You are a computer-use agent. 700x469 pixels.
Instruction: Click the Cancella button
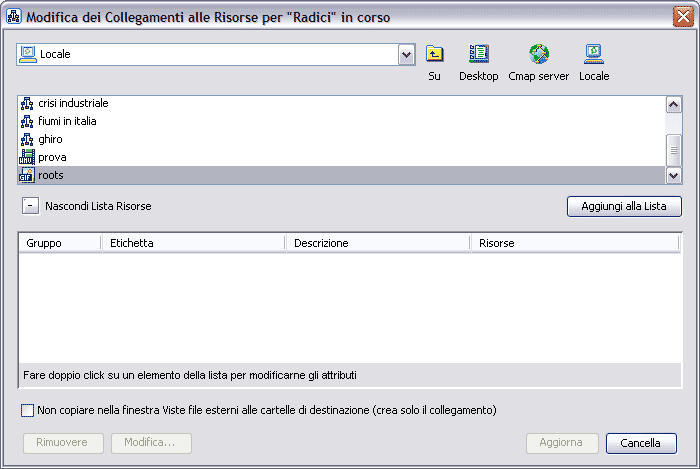(x=640, y=443)
